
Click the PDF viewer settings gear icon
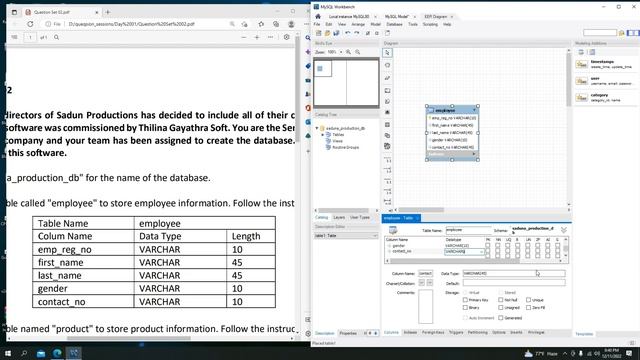pyautogui.click(x=287, y=37)
